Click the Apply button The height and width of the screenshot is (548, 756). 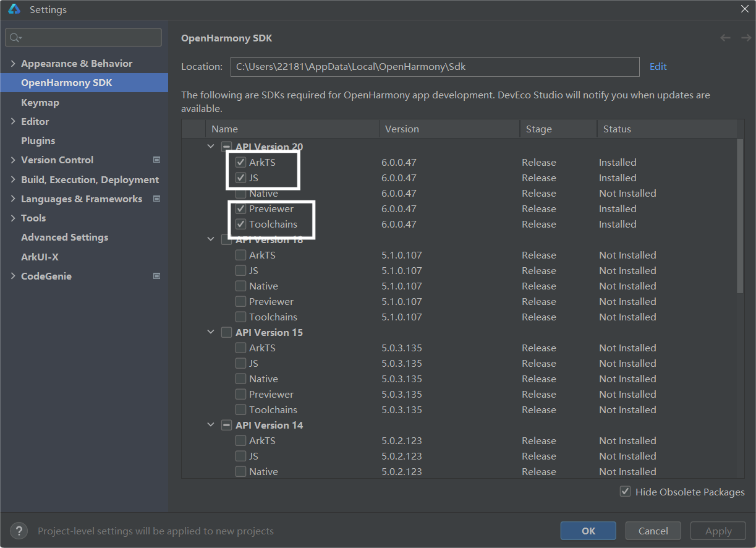point(718,531)
